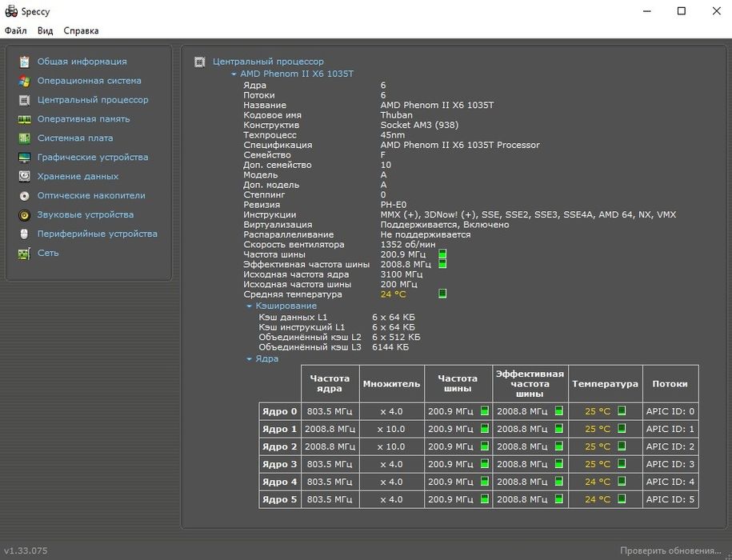Screen dimensions: 732x560
Task: Select the Оперативная память RAM icon
Action: point(24,119)
